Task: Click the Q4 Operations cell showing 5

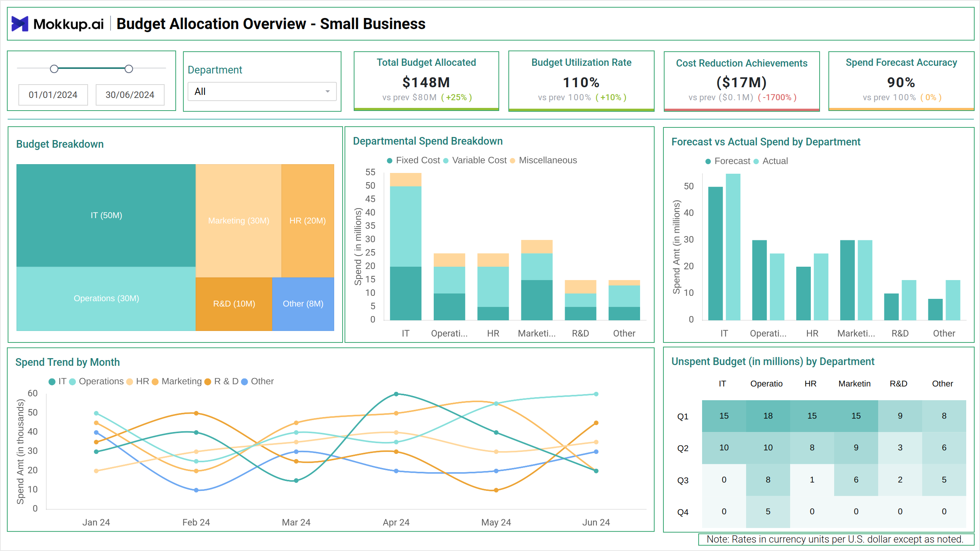Action: click(x=768, y=512)
